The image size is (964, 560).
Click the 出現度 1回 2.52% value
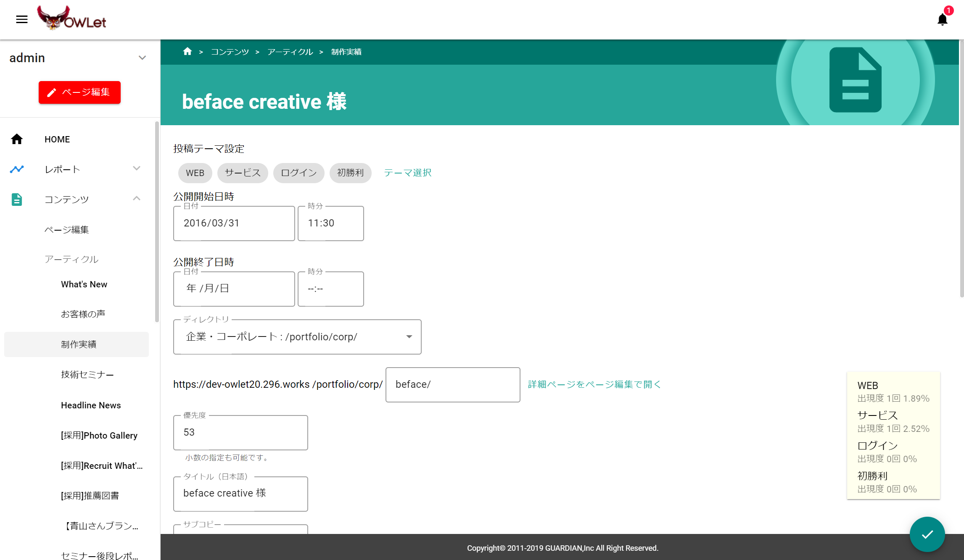click(x=893, y=429)
